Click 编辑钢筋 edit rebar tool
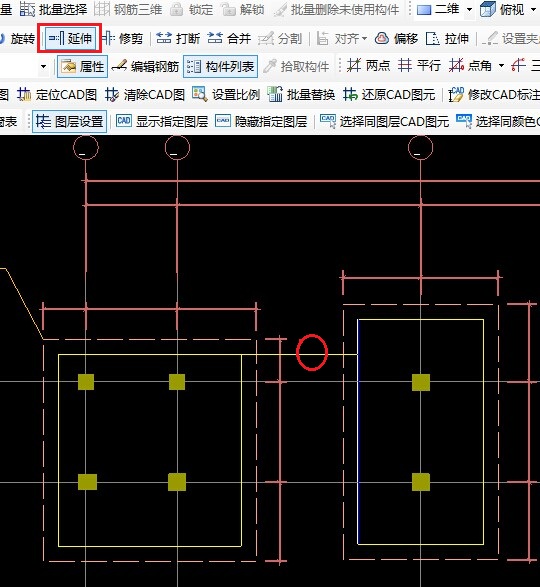 click(145, 67)
